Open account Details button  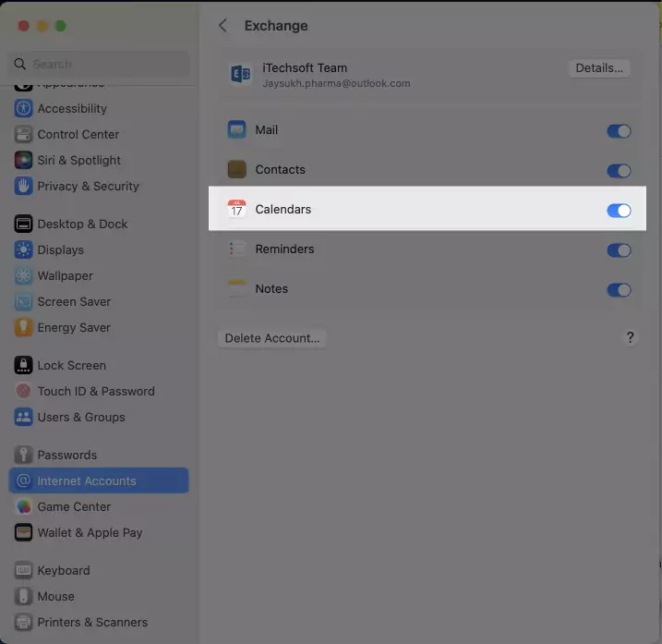[599, 68]
